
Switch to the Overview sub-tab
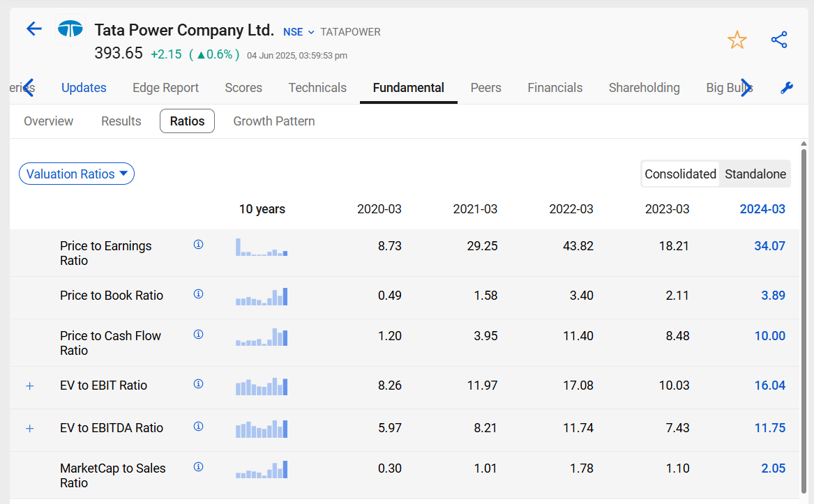point(48,121)
